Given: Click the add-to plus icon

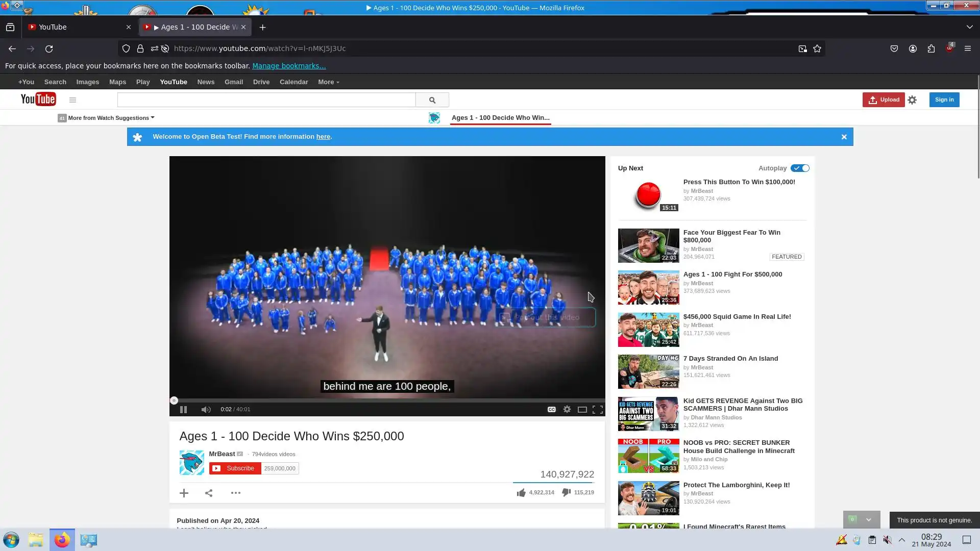Looking at the screenshot, I should [x=184, y=493].
